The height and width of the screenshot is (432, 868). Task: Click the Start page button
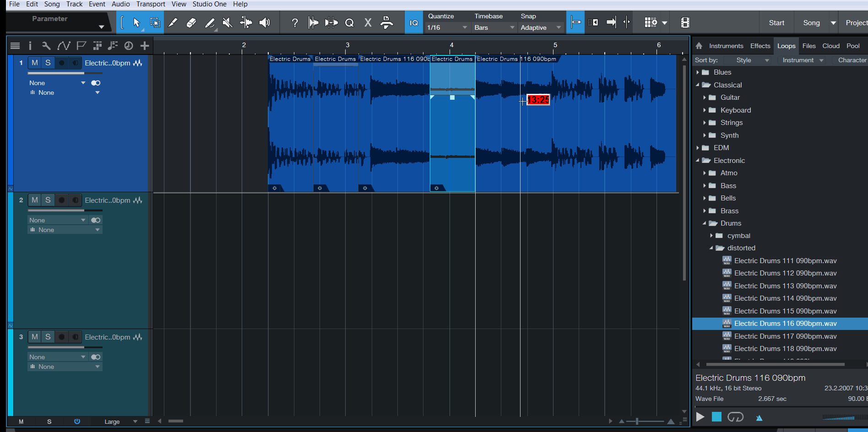[776, 23]
